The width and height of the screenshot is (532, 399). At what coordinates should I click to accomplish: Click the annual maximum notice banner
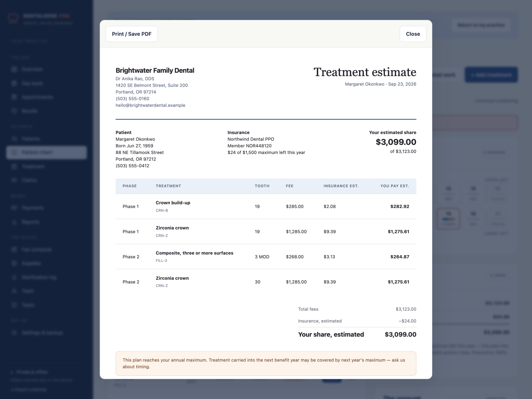(x=266, y=364)
